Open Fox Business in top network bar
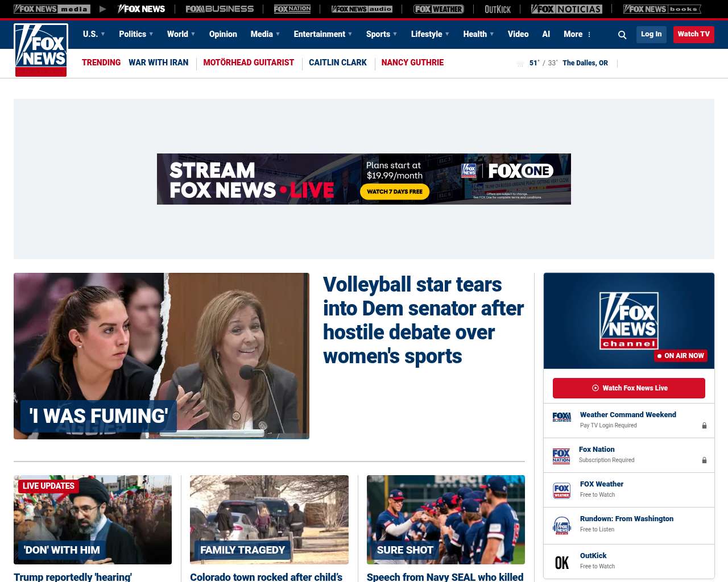Viewport: 728px width, 582px height. [x=220, y=9]
